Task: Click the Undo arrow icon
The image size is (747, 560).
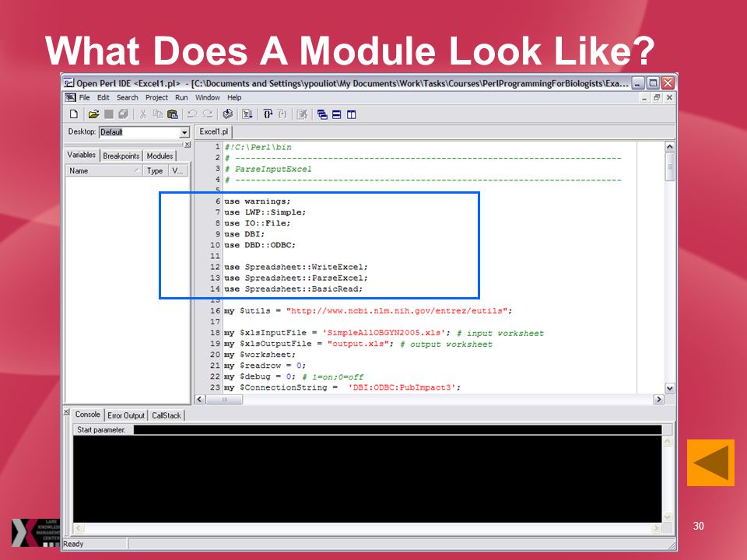Action: tap(192, 114)
